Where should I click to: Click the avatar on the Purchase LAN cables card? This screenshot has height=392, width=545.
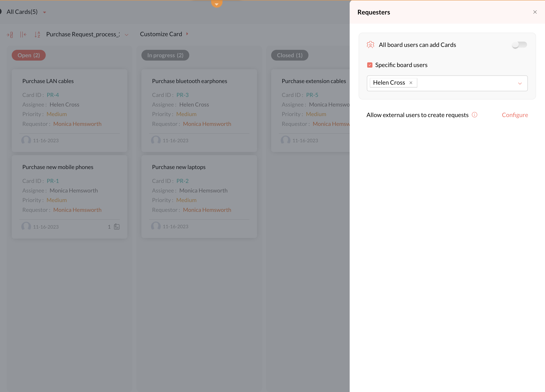pyautogui.click(x=26, y=140)
